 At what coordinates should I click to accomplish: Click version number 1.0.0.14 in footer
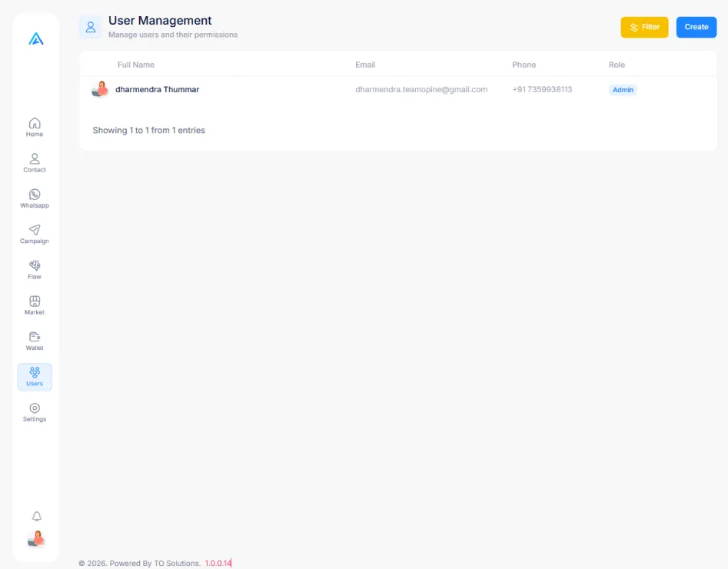pyautogui.click(x=218, y=563)
